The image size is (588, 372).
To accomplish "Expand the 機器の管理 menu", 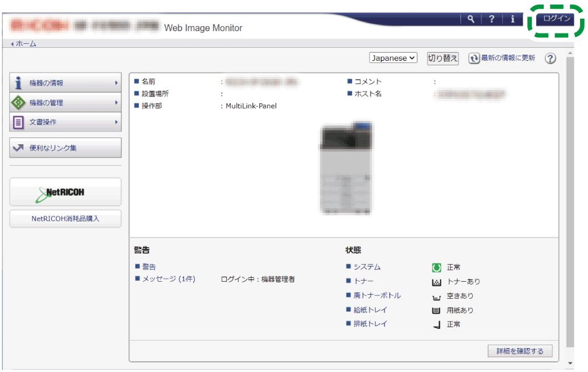I will pos(65,103).
